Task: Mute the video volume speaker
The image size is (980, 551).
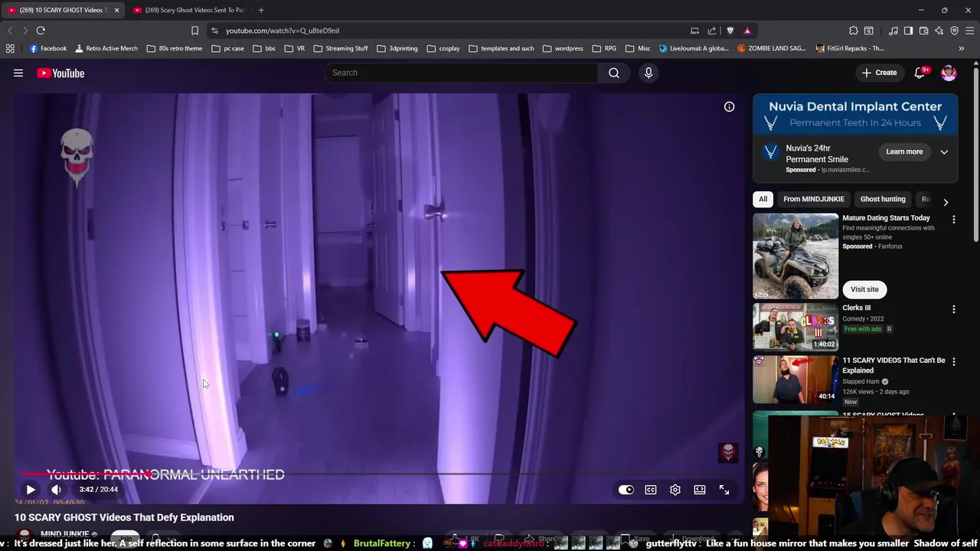Action: click(x=56, y=490)
